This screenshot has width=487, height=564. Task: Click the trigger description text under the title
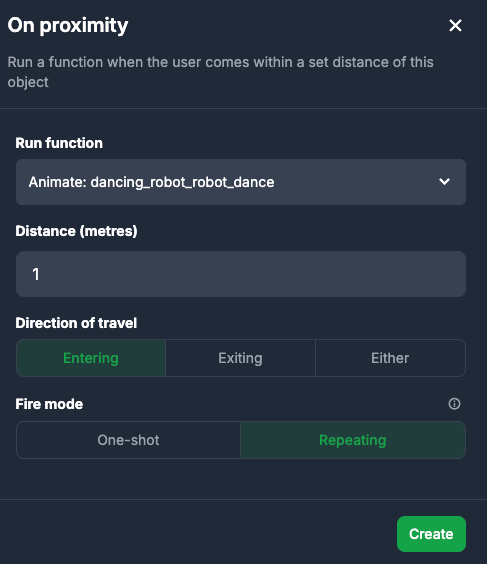[x=220, y=72]
